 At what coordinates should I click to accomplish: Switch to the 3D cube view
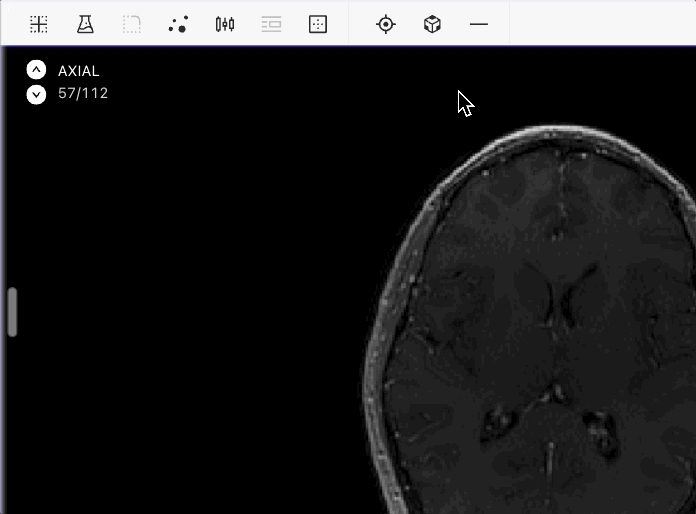click(x=432, y=24)
